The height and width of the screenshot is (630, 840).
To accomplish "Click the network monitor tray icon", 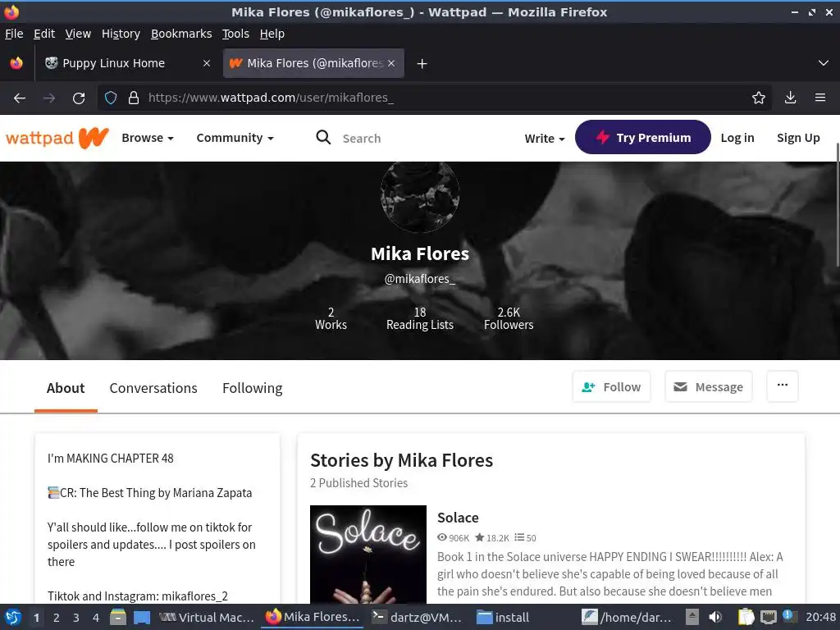I will click(768, 617).
